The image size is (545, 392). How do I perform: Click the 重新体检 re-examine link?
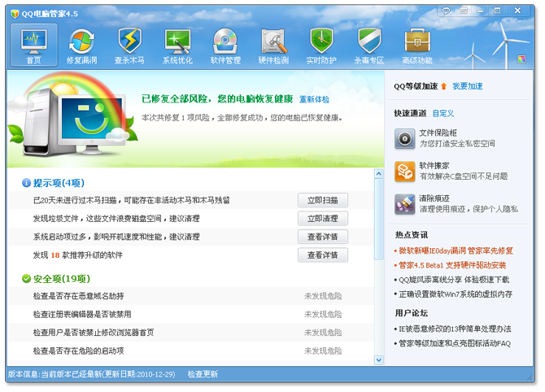pos(314,99)
